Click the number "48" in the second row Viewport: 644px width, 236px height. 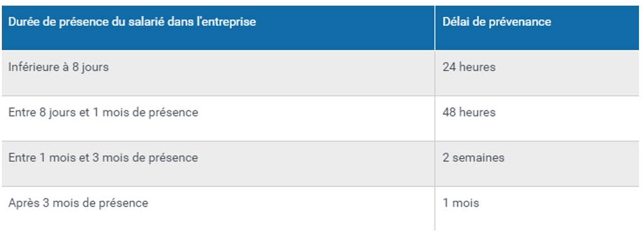click(x=449, y=112)
